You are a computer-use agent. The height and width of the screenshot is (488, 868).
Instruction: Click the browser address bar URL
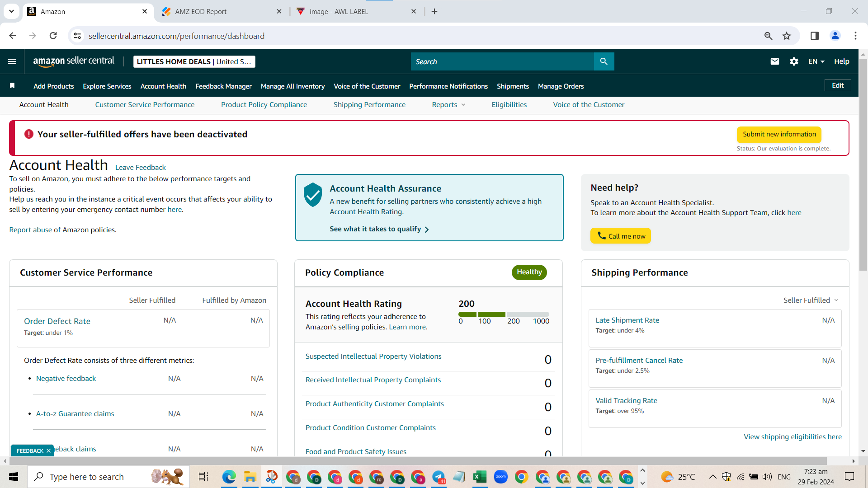point(176,36)
